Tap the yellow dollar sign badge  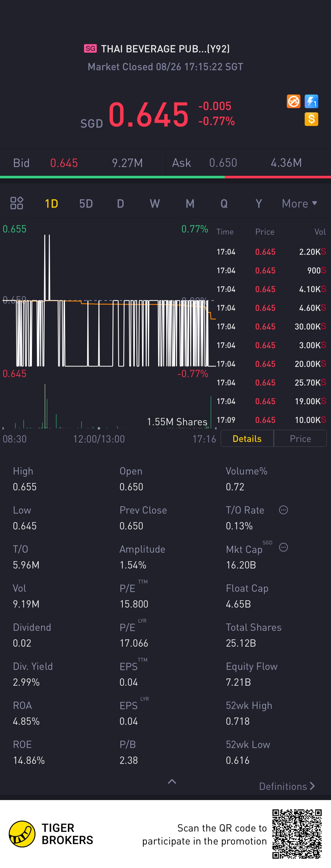click(x=311, y=119)
